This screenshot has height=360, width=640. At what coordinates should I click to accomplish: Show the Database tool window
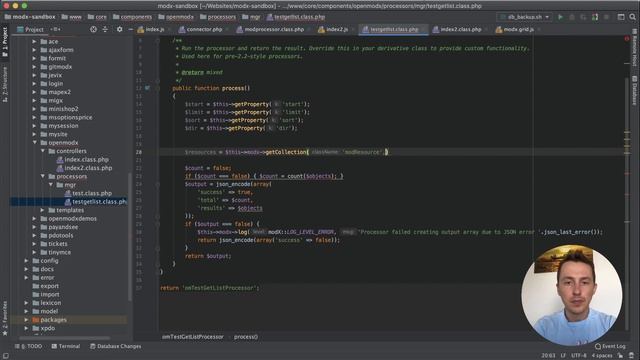(635, 90)
